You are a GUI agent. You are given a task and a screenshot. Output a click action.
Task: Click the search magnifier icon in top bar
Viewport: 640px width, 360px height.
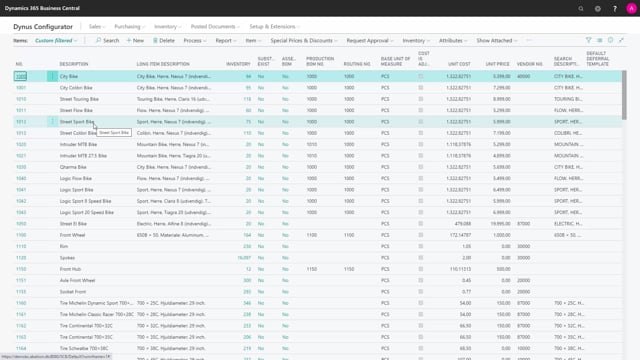(581, 9)
